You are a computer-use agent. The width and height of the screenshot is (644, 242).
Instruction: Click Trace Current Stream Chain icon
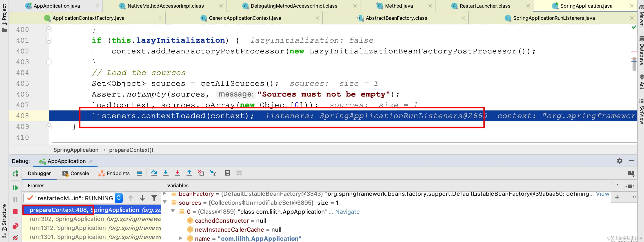(x=239, y=173)
